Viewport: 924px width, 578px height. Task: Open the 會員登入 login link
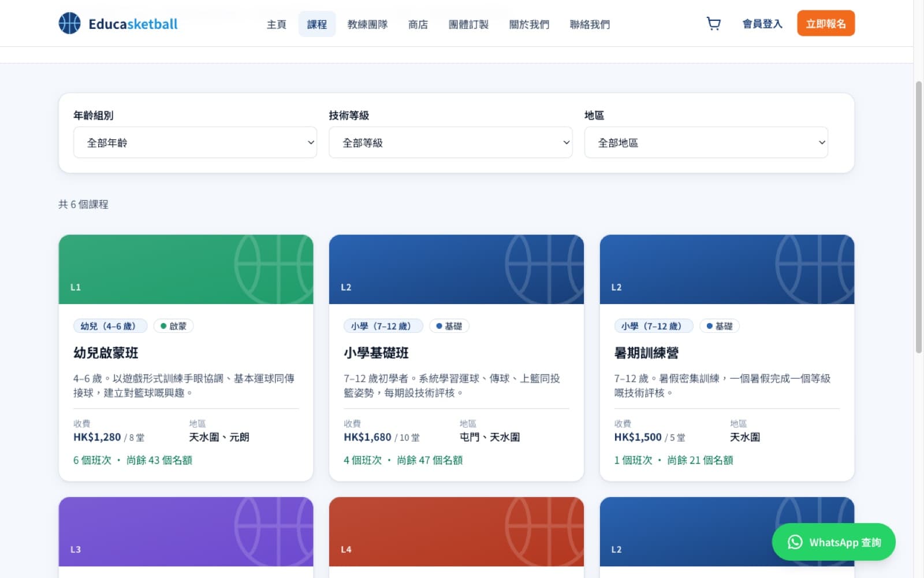click(x=762, y=24)
